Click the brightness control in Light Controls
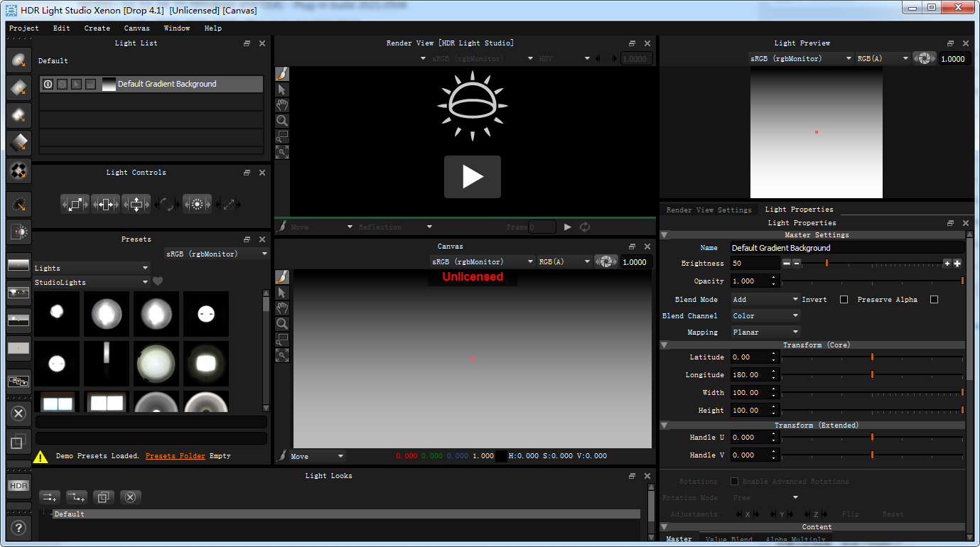The image size is (980, 547). (x=197, y=205)
